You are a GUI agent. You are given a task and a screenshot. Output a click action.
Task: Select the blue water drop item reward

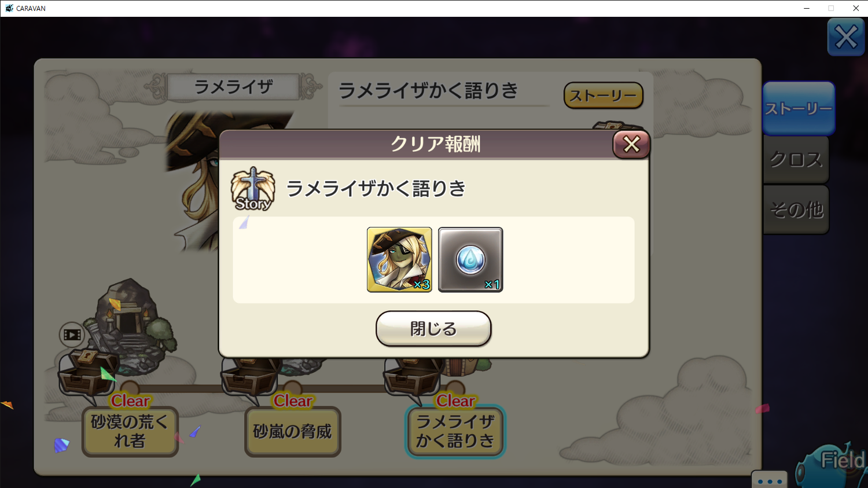click(x=470, y=259)
